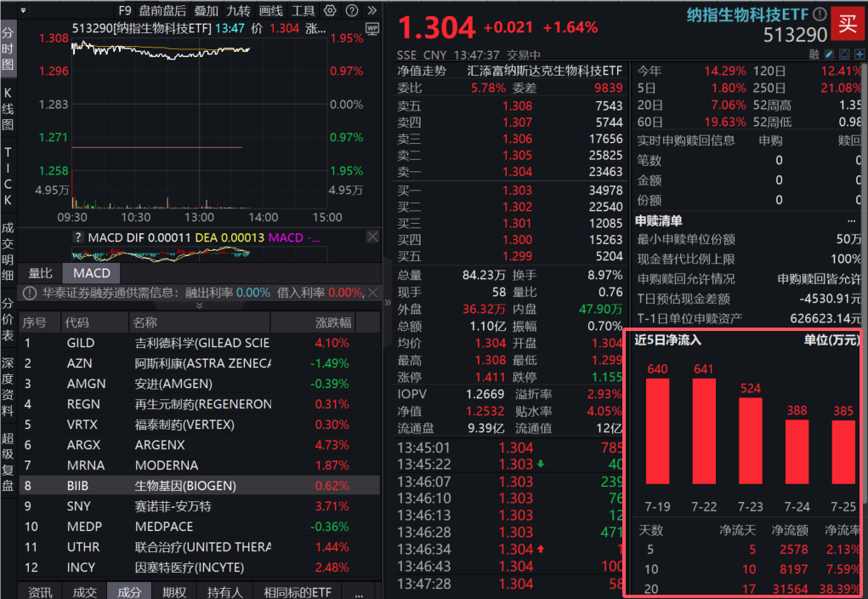Viewport: 868px width, 599px height.
Task: Select AZN 阿斯利康 row
Action: (199, 363)
